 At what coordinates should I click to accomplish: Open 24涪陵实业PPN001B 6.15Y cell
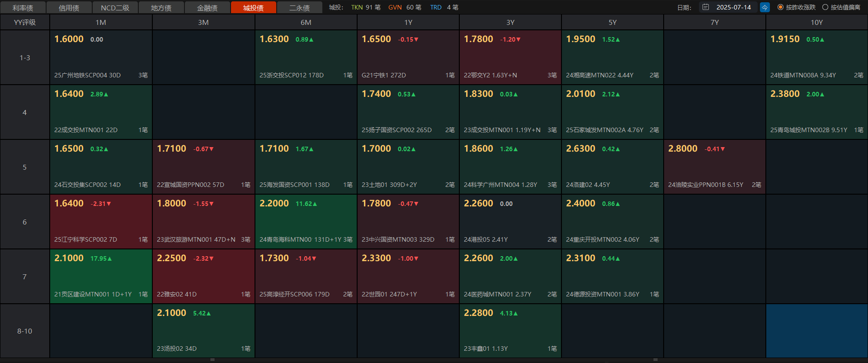coord(715,167)
